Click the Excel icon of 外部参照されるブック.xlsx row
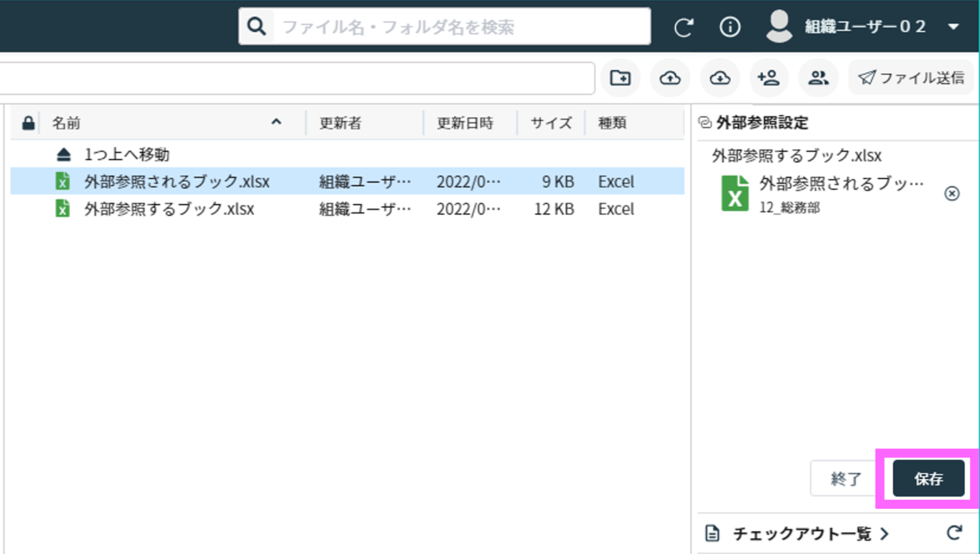The image size is (980, 554). (63, 181)
